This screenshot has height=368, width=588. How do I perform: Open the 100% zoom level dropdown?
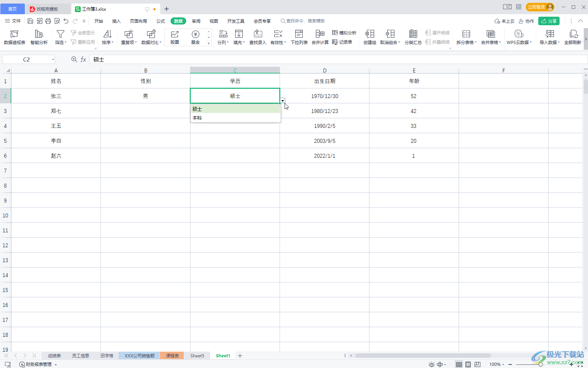497,364
